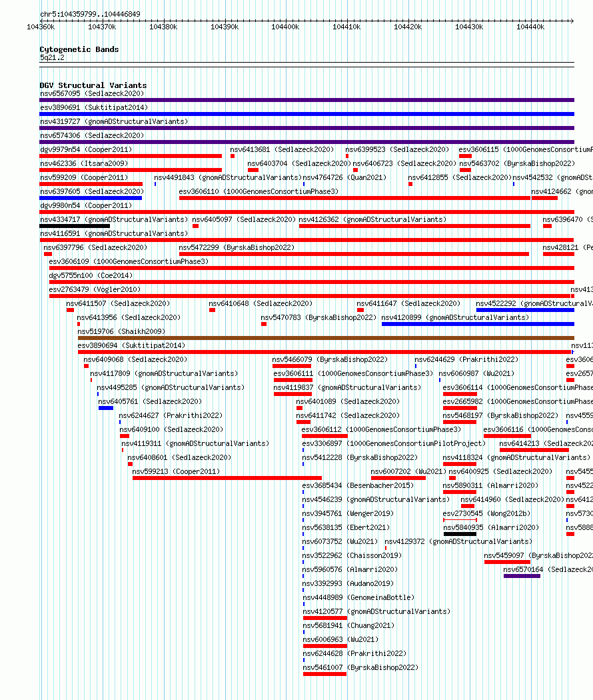Click nsv5459097 ByrskaBishop label
Image resolution: width=593 pixels, height=700 pixels.
[x=538, y=555]
